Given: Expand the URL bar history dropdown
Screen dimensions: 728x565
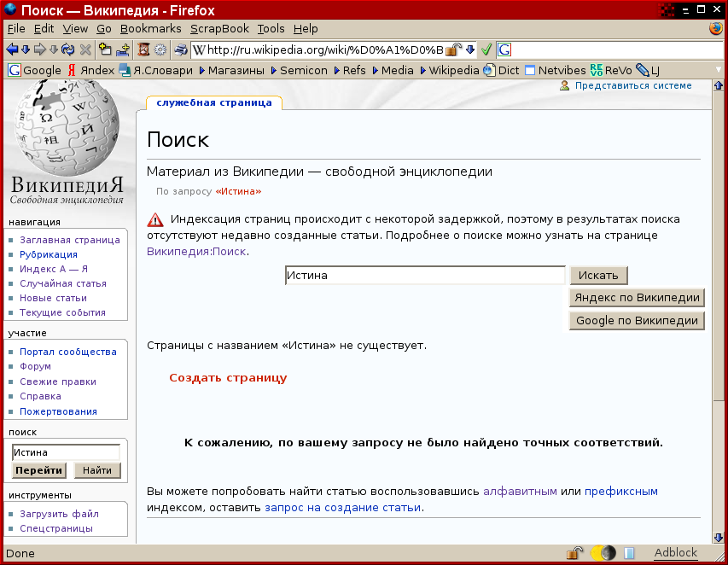Looking at the screenshot, I should point(470,50).
